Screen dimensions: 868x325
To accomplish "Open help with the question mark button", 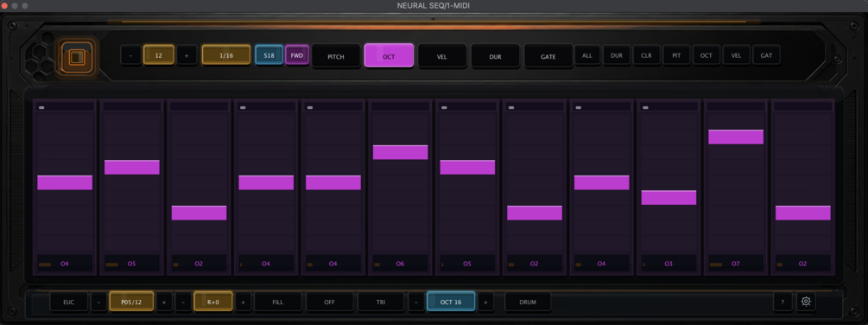I will click(782, 302).
